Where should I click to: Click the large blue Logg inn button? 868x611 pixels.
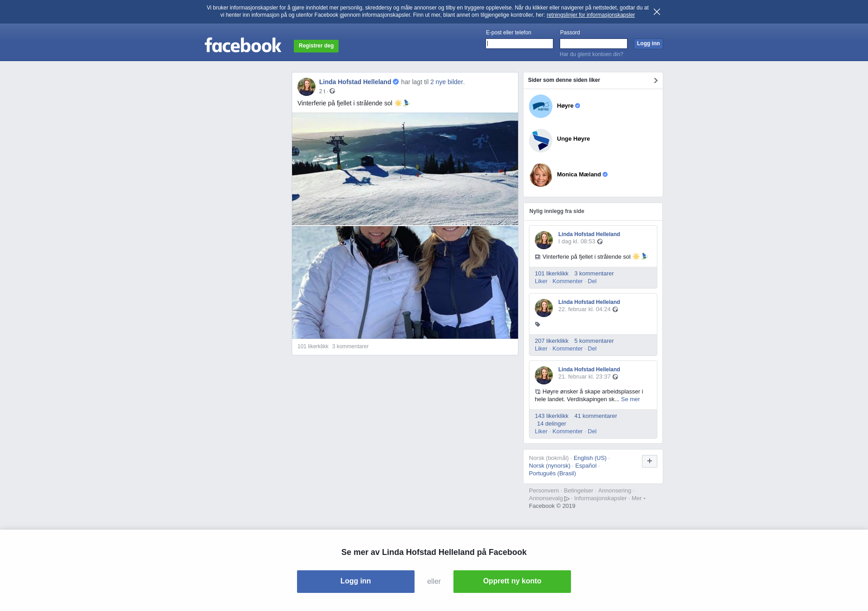click(356, 582)
